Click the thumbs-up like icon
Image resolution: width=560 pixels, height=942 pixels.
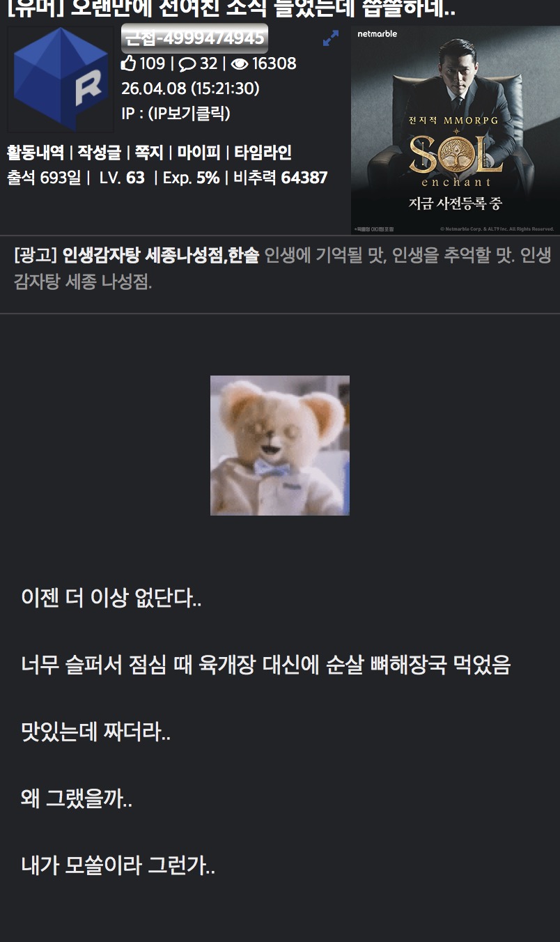[x=128, y=63]
